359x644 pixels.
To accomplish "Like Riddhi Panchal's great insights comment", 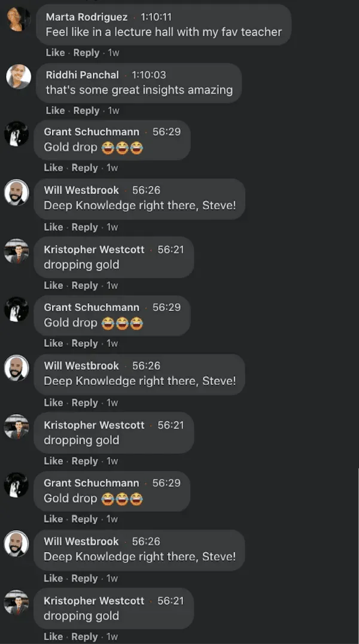I will tap(55, 110).
